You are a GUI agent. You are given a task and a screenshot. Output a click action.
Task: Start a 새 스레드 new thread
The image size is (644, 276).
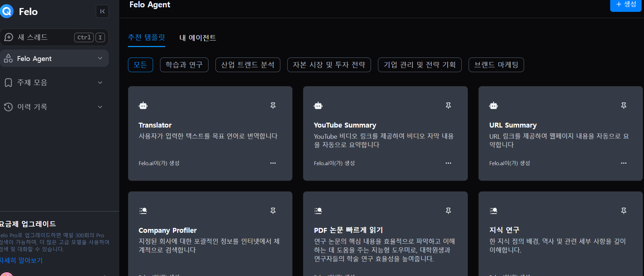pos(54,37)
